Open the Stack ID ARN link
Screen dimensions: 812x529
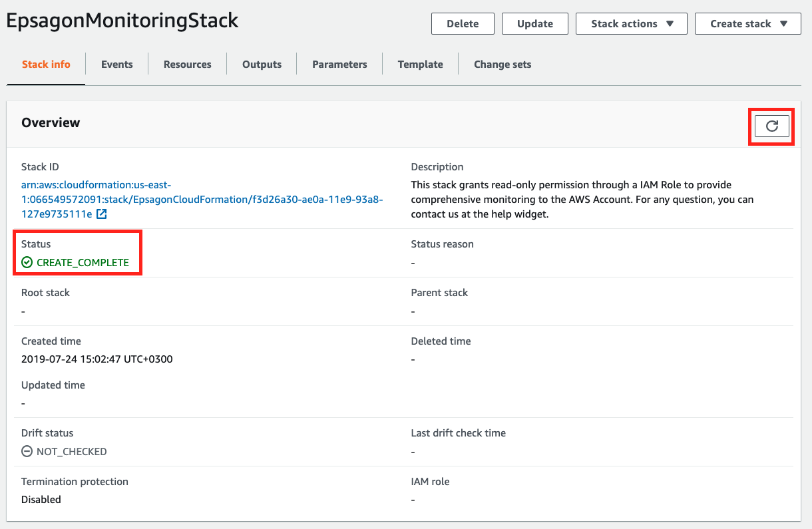[x=202, y=199]
